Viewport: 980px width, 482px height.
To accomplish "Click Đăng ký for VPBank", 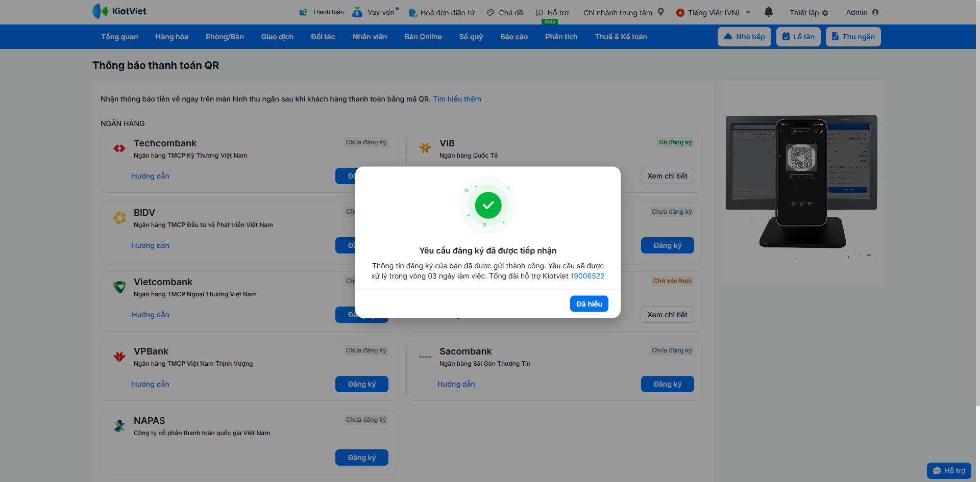I will [x=362, y=384].
